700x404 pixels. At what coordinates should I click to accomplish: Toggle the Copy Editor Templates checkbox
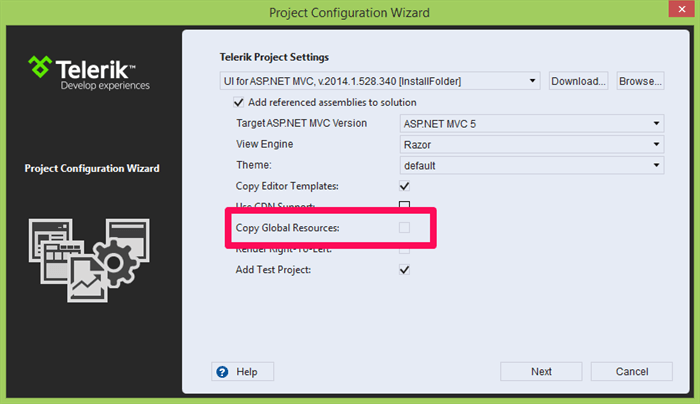click(404, 186)
